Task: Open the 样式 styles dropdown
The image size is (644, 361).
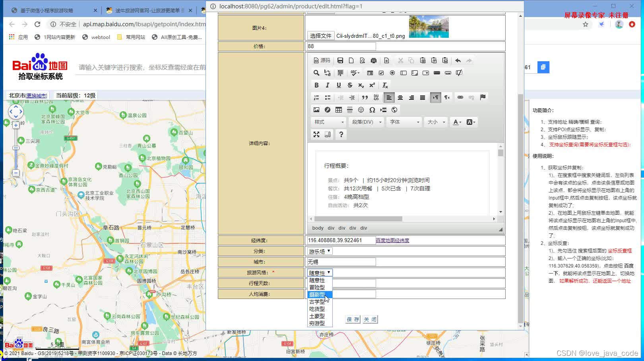Action: click(x=329, y=122)
